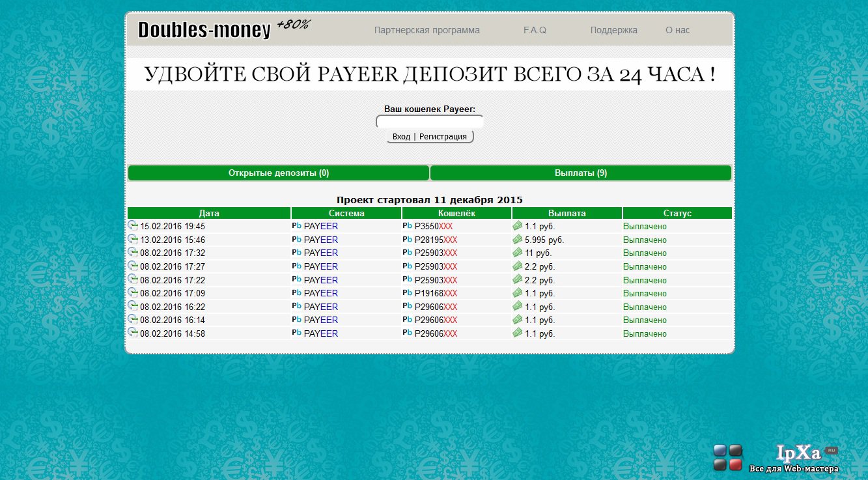Image resolution: width=868 pixels, height=480 pixels.
Task: Click the 11 руб. payout amount
Action: click(x=538, y=253)
